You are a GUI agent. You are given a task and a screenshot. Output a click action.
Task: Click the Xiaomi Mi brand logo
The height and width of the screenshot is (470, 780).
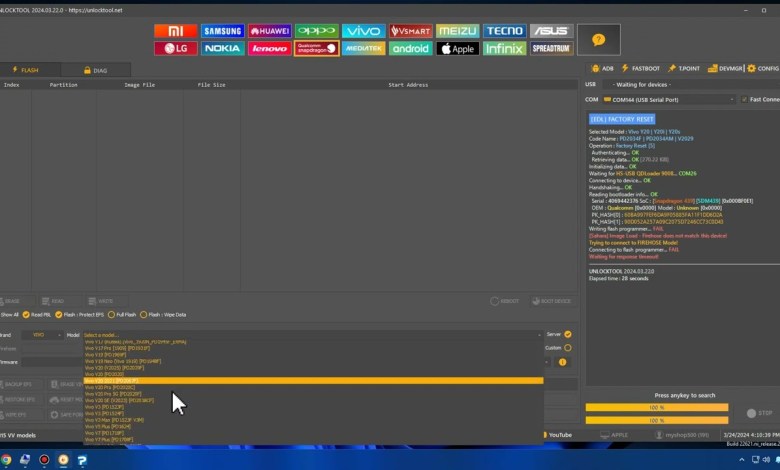tap(175, 31)
